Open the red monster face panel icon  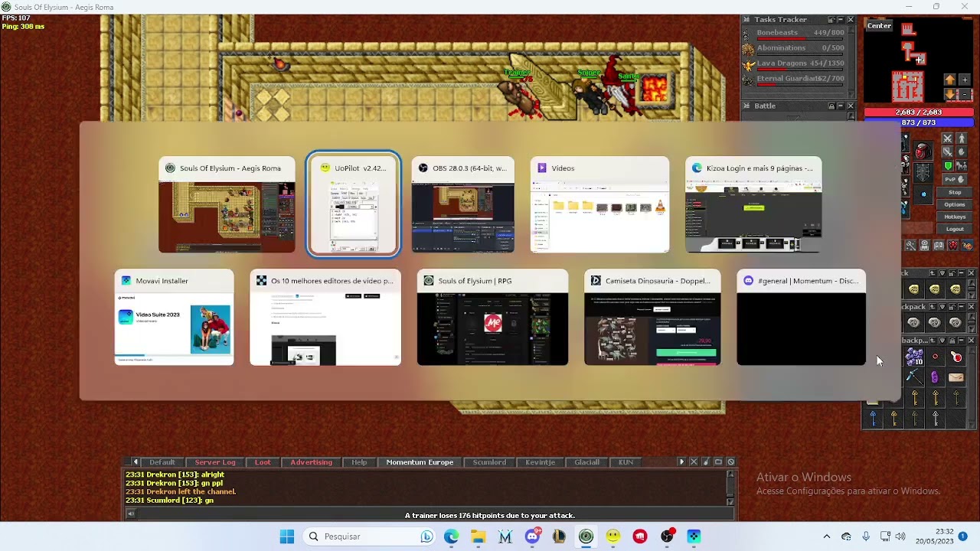[952, 246]
